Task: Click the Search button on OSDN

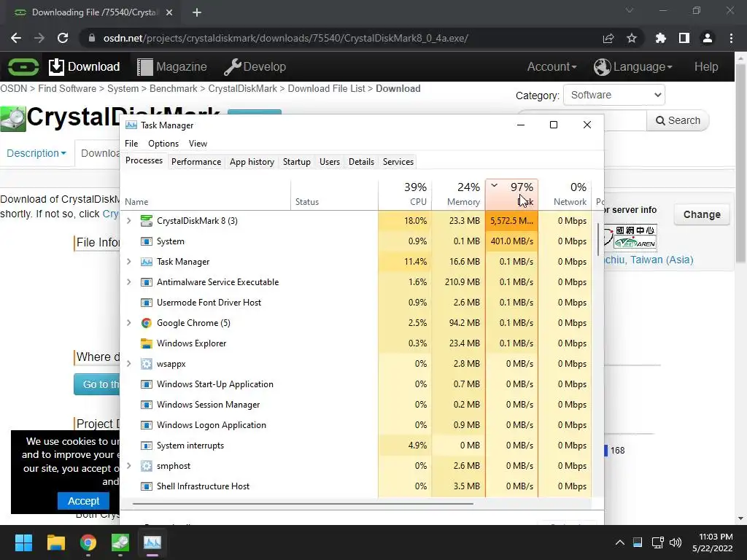Action: [678, 120]
